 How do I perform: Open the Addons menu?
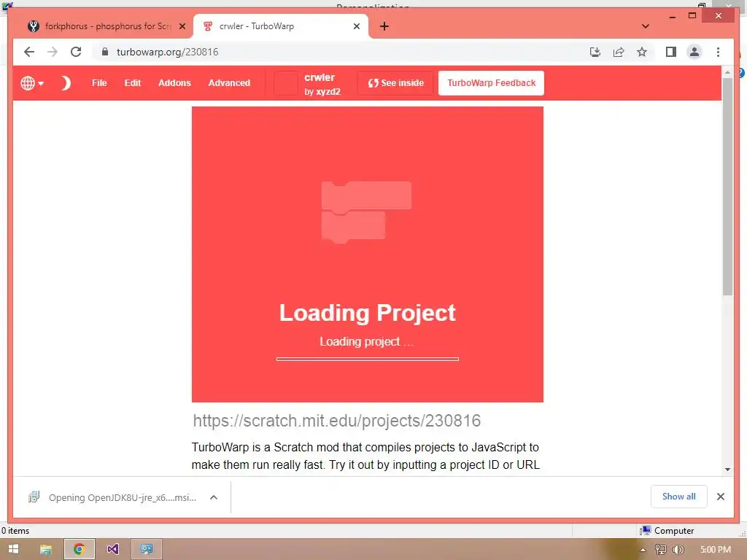pos(174,83)
